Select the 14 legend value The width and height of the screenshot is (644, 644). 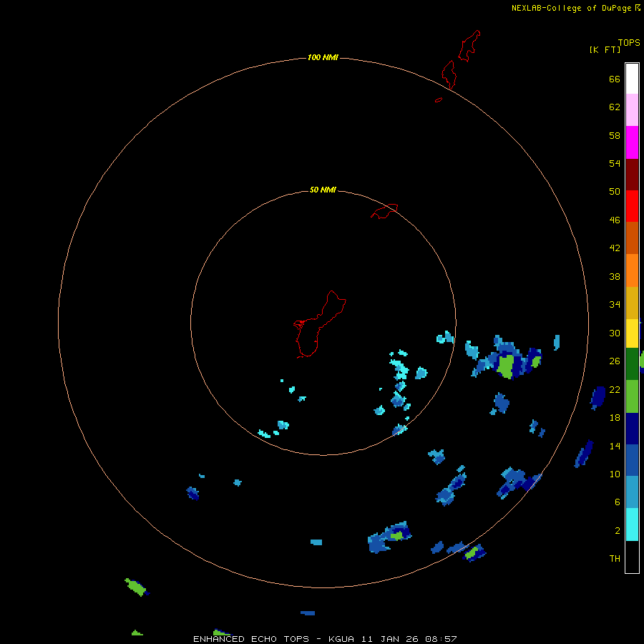[x=615, y=446]
